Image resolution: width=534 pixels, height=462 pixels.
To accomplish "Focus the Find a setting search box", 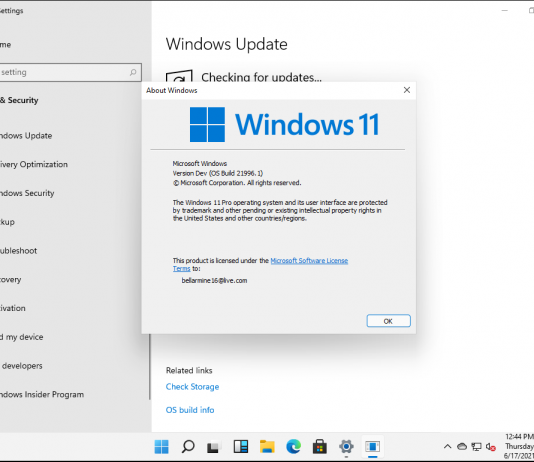I will pos(70,72).
